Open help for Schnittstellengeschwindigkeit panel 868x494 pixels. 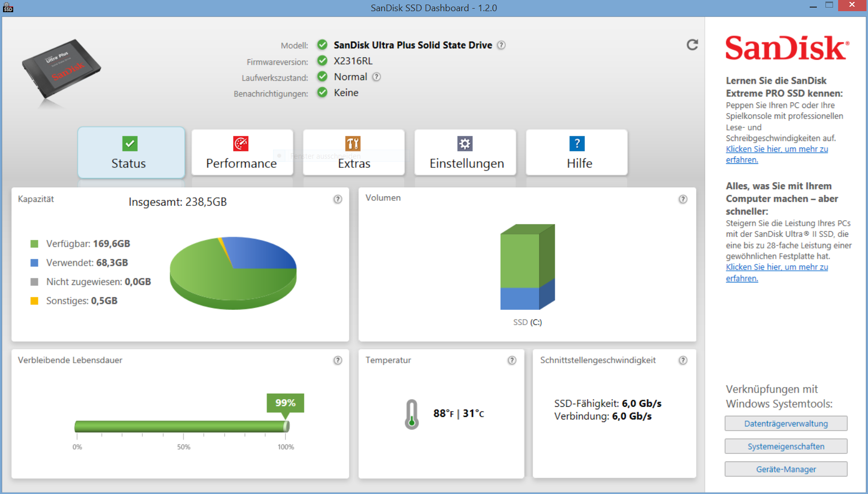pos(683,360)
